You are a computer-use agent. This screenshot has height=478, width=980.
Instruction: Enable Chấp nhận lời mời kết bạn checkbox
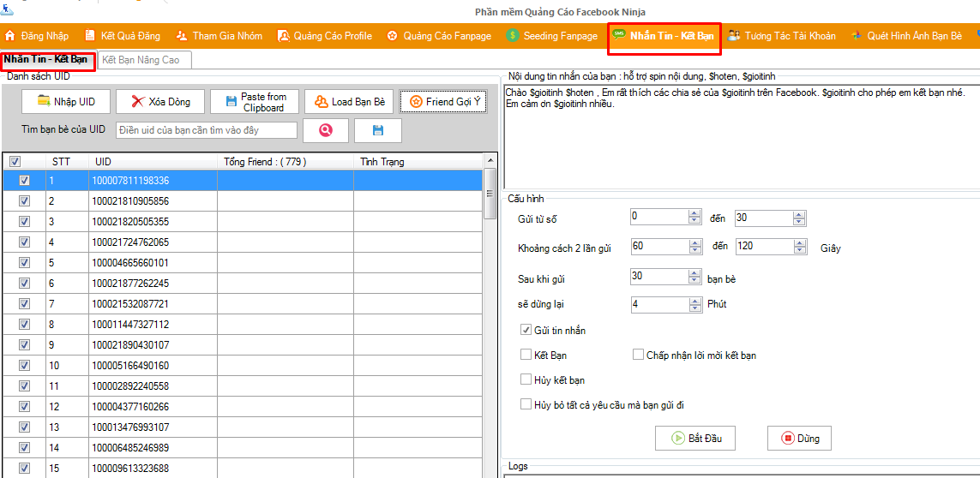638,355
